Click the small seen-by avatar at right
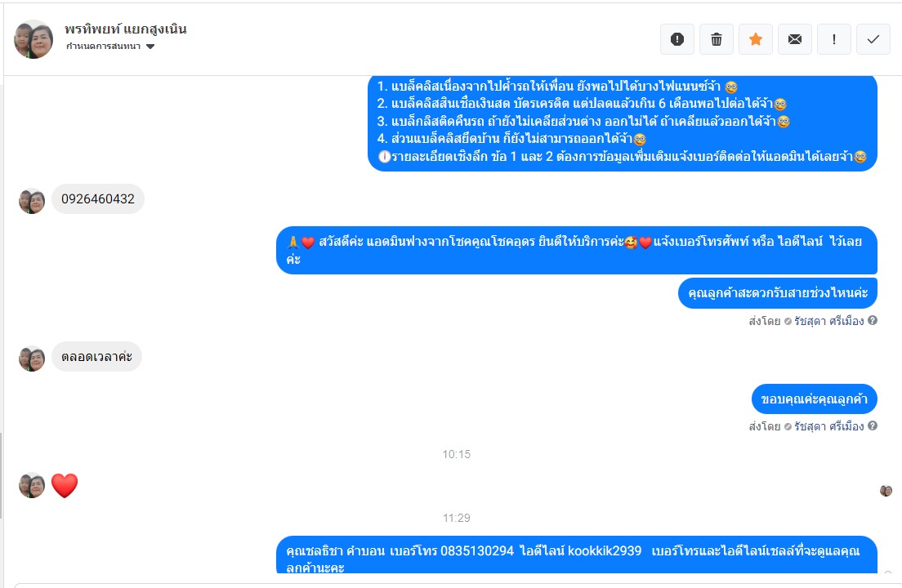Screen dimensions: 902x588 886,490
